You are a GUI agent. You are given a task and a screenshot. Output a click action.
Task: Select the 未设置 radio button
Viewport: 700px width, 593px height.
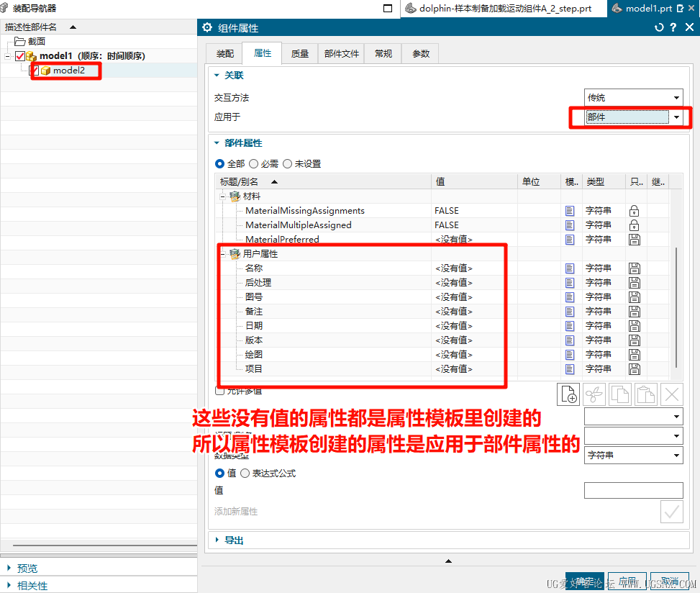[x=288, y=164]
